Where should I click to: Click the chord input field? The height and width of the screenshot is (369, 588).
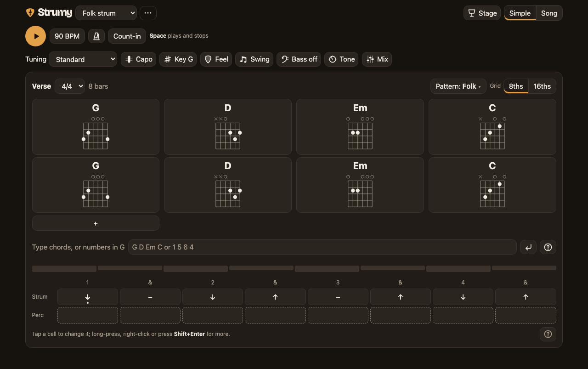point(322,247)
